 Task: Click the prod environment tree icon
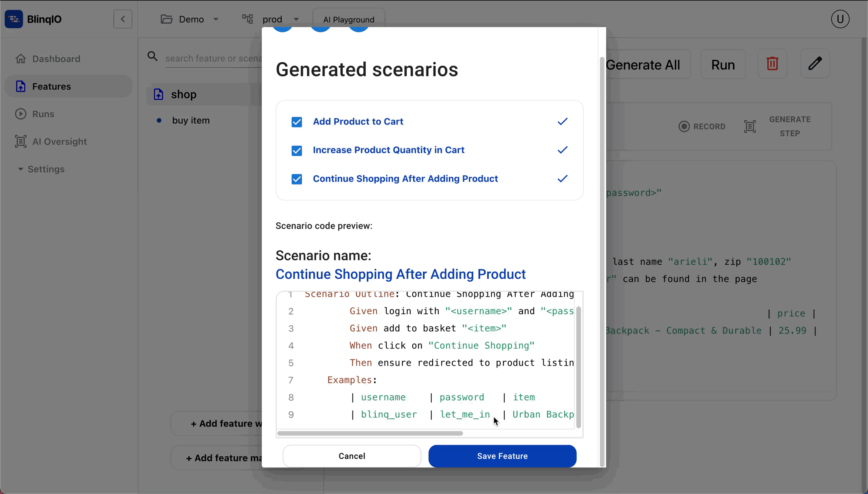247,19
